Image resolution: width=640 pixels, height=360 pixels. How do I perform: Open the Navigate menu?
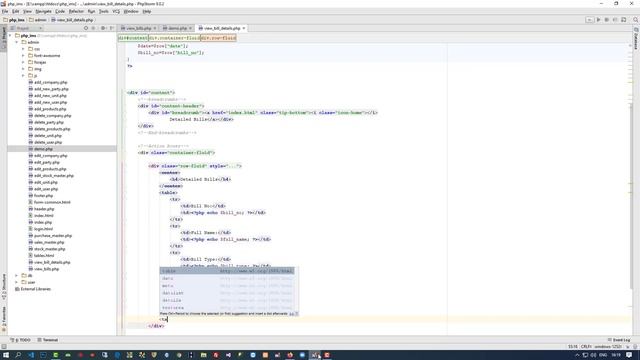click(43, 11)
